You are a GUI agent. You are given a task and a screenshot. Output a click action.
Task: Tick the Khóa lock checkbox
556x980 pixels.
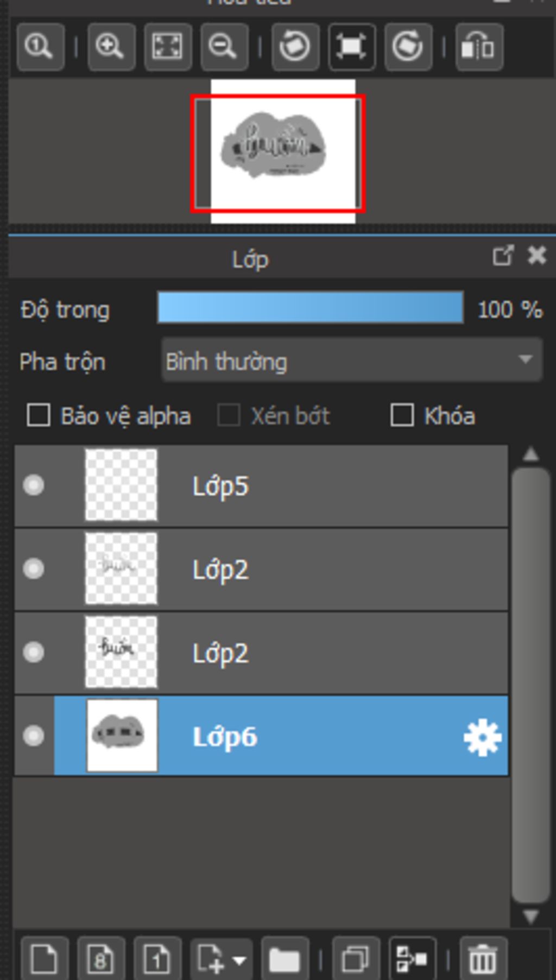click(x=402, y=416)
